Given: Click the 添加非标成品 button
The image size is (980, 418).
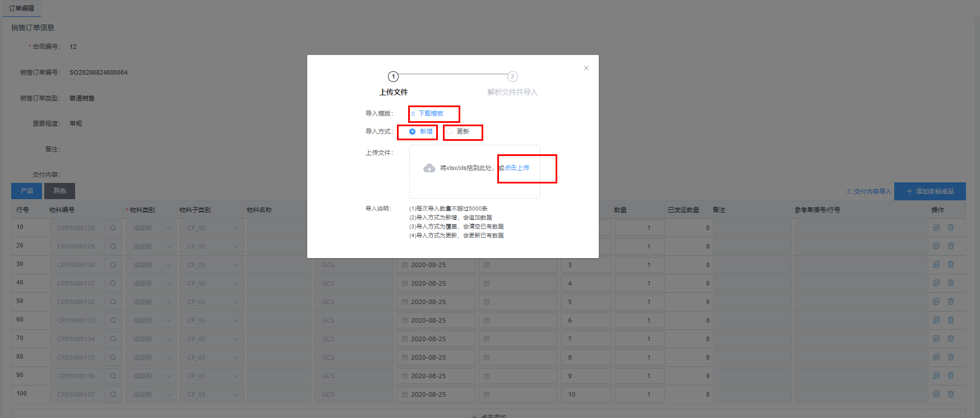Looking at the screenshot, I should (930, 191).
